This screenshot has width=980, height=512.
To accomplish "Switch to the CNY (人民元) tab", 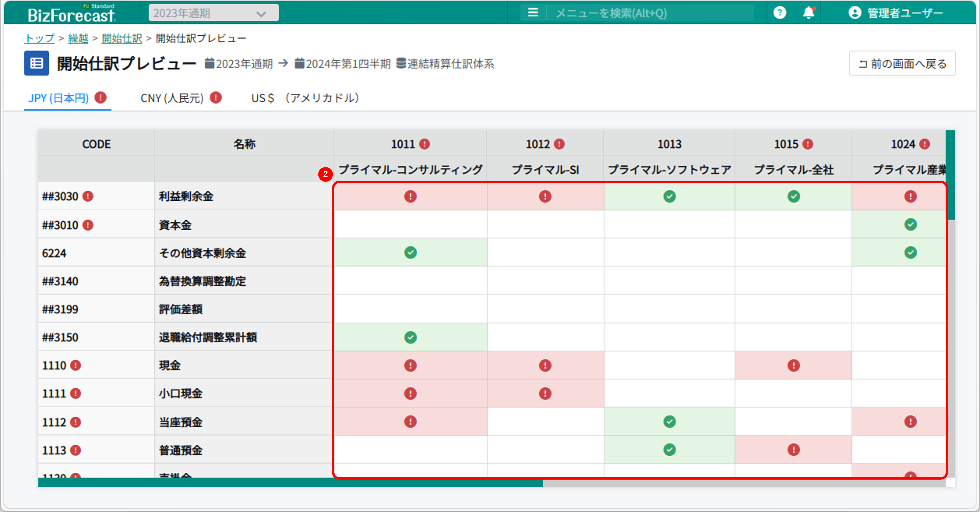I will [x=172, y=98].
